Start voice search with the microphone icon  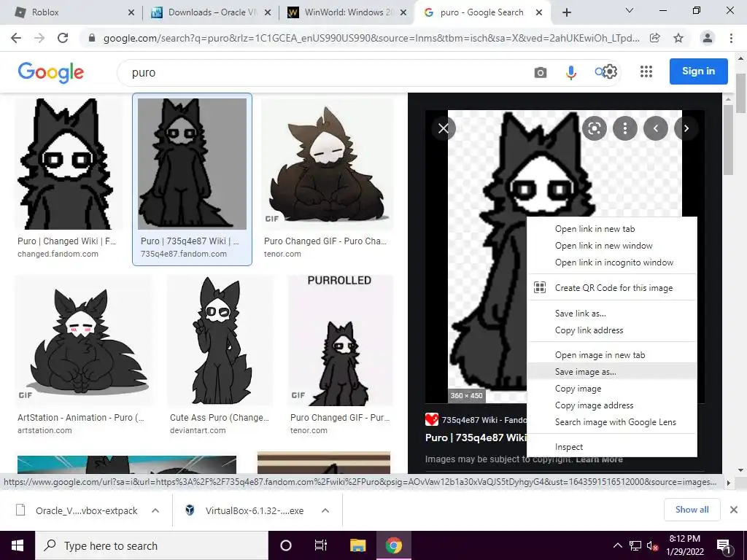[570, 72]
